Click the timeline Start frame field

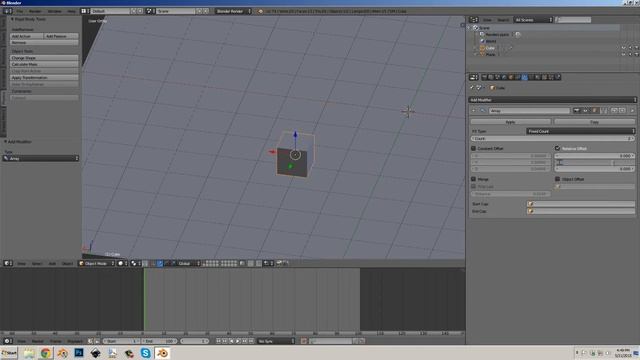coord(121,341)
